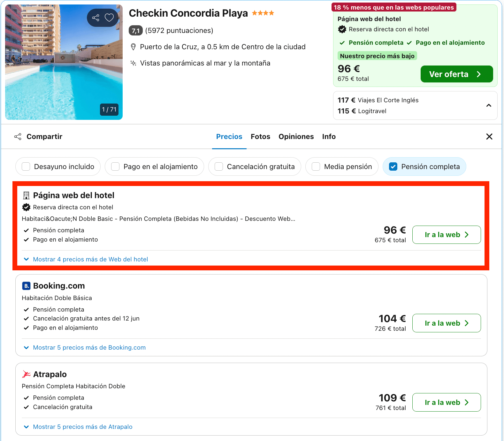The image size is (504, 441).
Task: Click Pensión Completa Habitación Doble text
Action: point(73,386)
